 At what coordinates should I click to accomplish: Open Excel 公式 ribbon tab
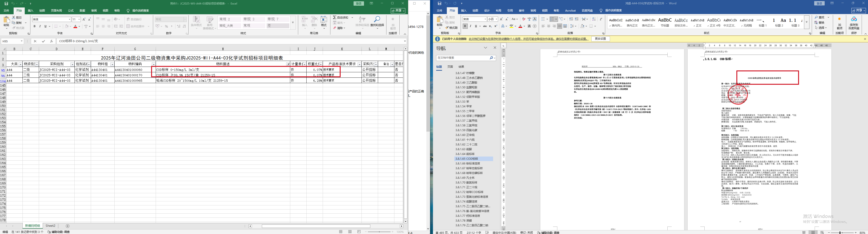tap(71, 11)
